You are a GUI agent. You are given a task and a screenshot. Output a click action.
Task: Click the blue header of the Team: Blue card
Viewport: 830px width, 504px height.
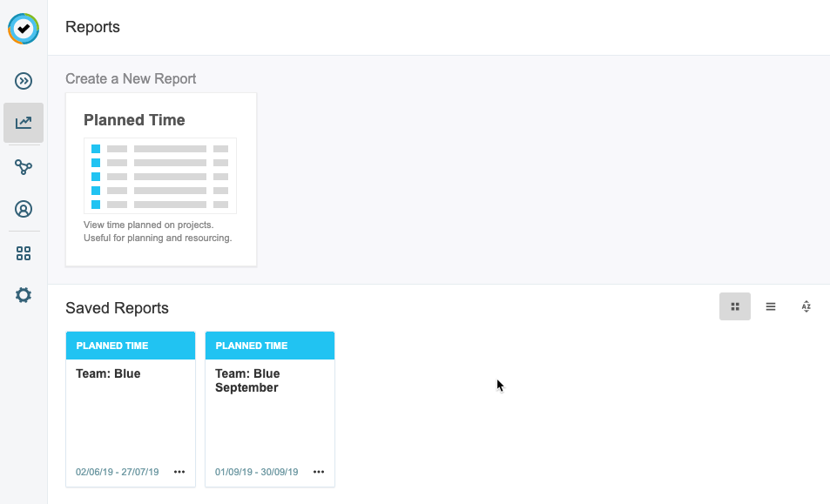tap(131, 346)
